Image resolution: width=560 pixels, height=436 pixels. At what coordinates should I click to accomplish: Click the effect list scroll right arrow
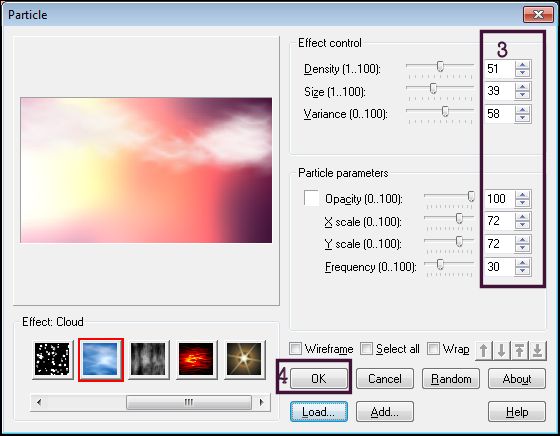(261, 402)
